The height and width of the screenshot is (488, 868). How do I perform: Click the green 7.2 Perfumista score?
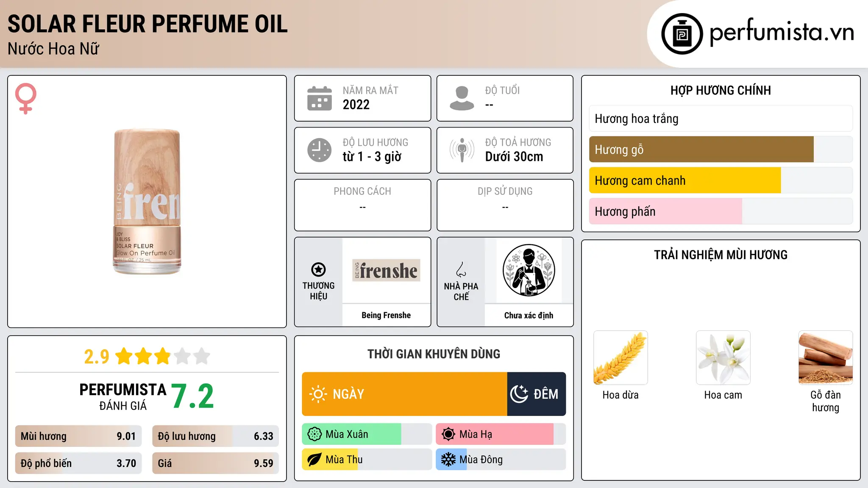[x=193, y=396]
